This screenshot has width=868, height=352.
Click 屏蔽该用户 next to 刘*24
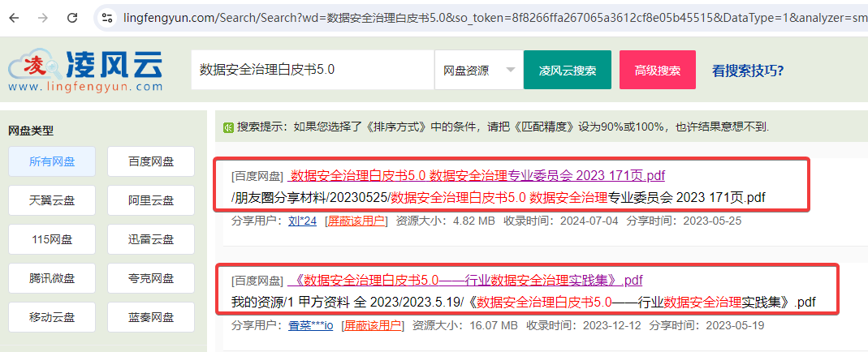356,221
